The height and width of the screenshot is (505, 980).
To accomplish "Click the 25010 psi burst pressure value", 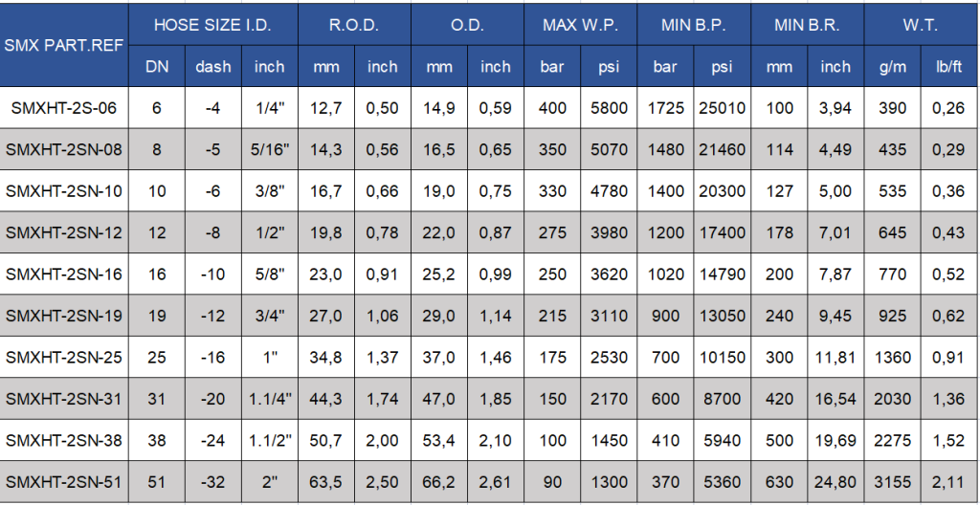I will [x=722, y=108].
